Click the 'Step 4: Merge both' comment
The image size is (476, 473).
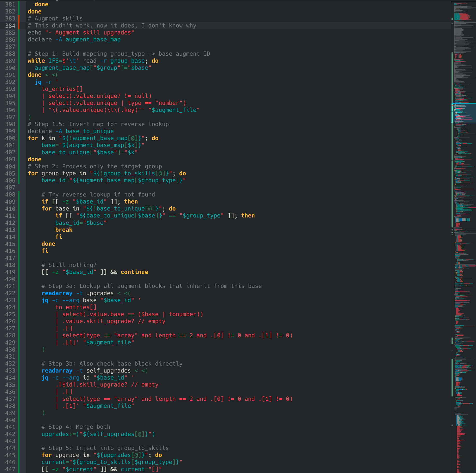point(76,427)
